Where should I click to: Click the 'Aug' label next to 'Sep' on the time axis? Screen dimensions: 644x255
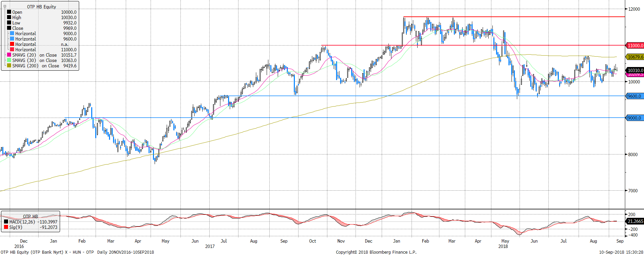pos(593,241)
